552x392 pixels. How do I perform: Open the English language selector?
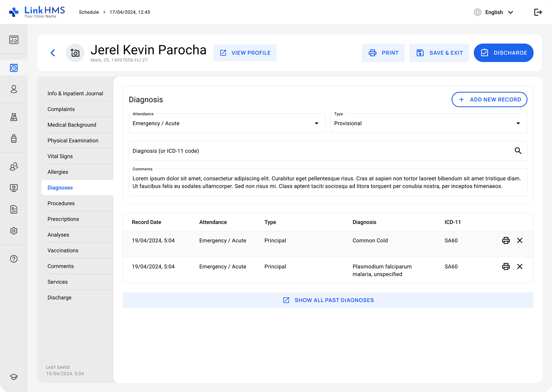[x=494, y=12]
